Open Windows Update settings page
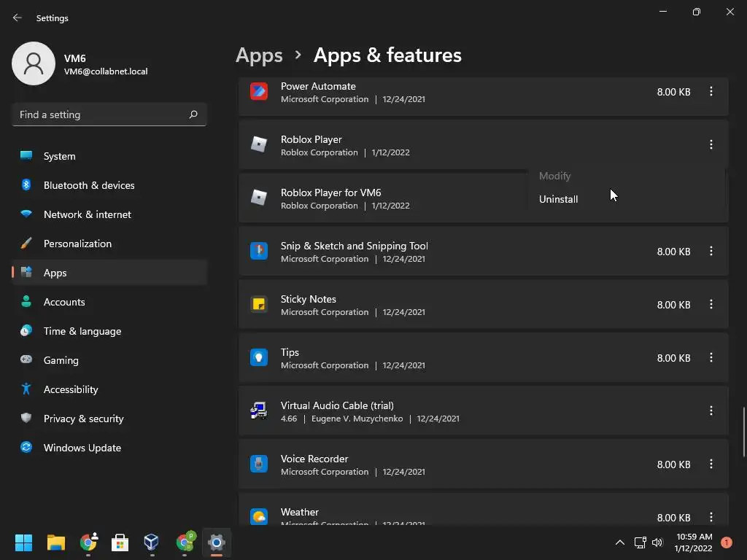This screenshot has height=560, width=747. [82, 448]
